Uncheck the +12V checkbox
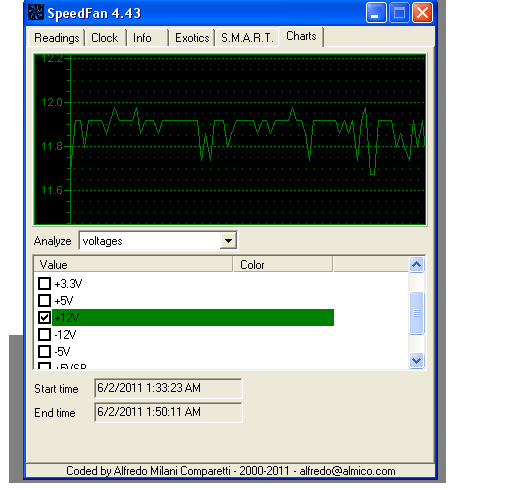 point(44,317)
